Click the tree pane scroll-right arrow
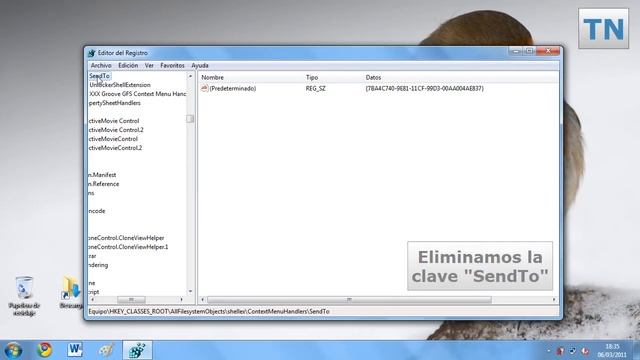Image resolution: width=640 pixels, height=360 pixels. 182,300
